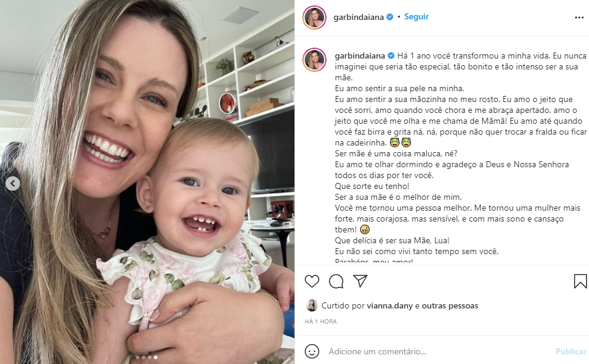Screen dimensions: 589x364
Task: Open profile picture beside the caption
Action: pos(314,60)
